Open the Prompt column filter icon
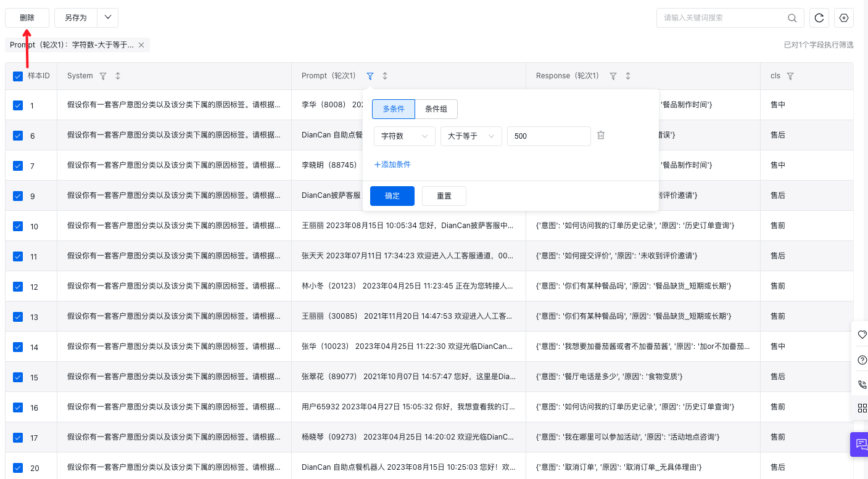The width and height of the screenshot is (868, 479). (370, 76)
